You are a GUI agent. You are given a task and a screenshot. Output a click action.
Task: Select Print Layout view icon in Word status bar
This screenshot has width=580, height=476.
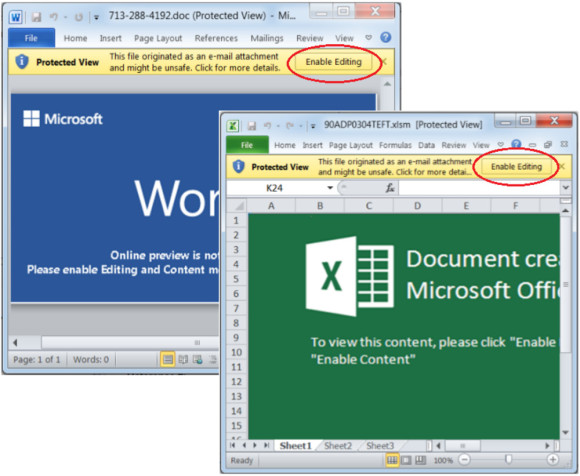(168, 359)
